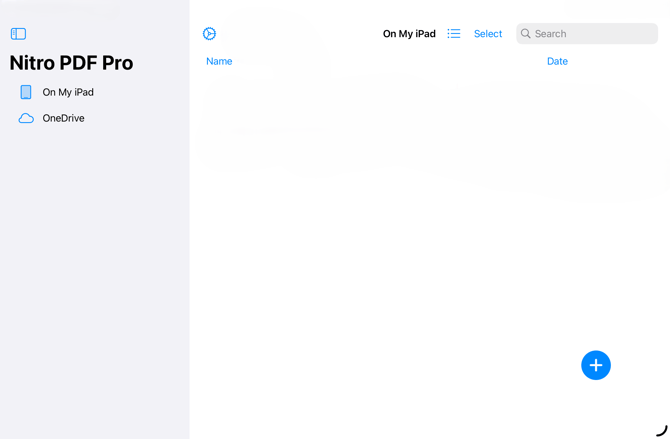Sort files by Name column
670x439 pixels.
(219, 61)
